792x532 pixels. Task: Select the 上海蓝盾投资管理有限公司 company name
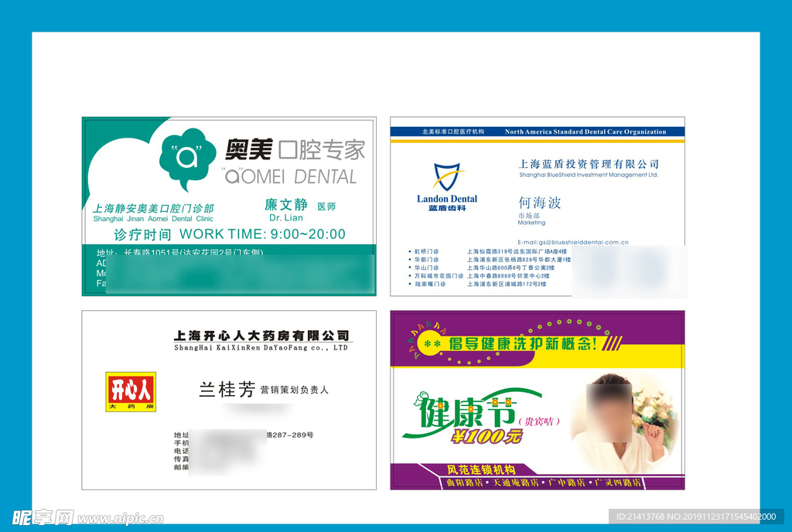pyautogui.click(x=589, y=164)
